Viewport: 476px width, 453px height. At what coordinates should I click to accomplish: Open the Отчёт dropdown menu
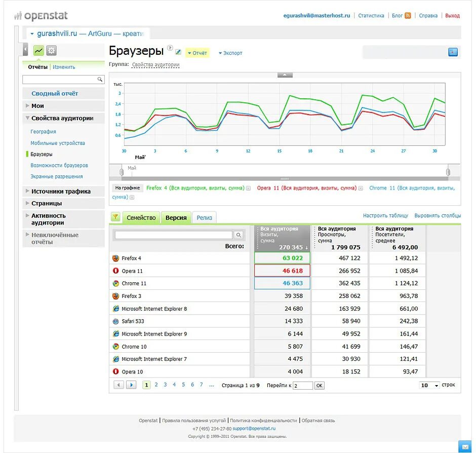[x=197, y=53]
